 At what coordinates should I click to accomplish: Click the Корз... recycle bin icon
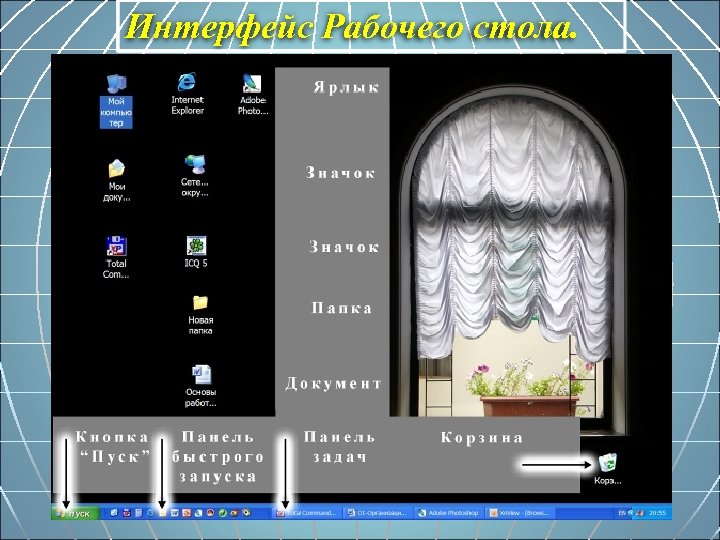pyautogui.click(x=608, y=469)
